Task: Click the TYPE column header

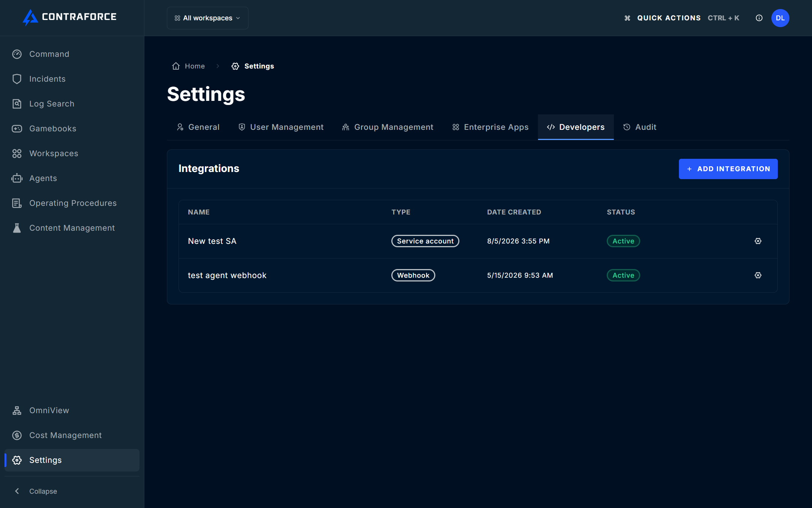Action: pyautogui.click(x=401, y=212)
